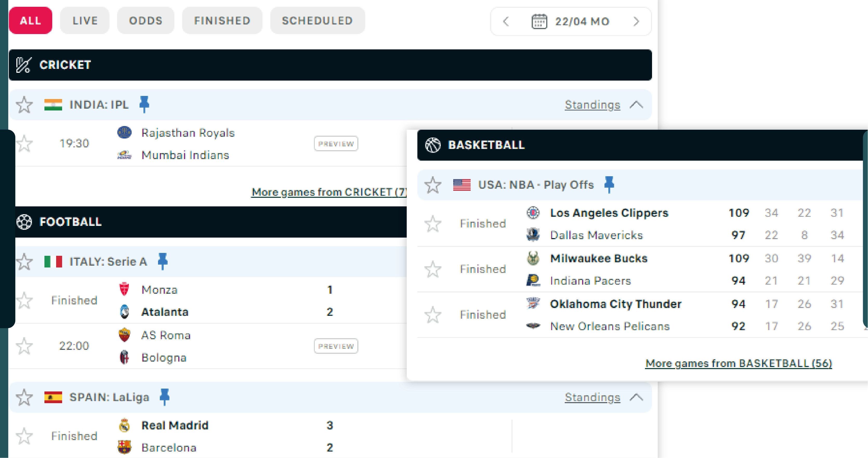Image resolution: width=868 pixels, height=458 pixels.
Task: Click the Monza club crest
Action: 124,289
